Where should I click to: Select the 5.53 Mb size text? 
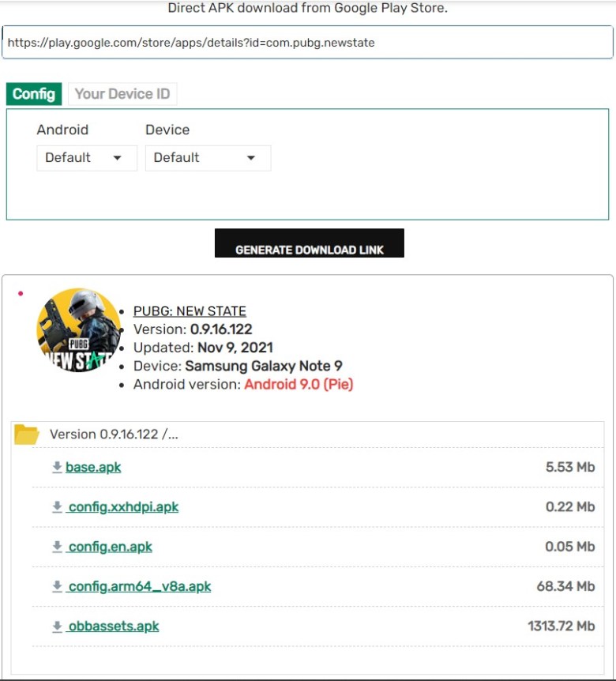coord(570,467)
